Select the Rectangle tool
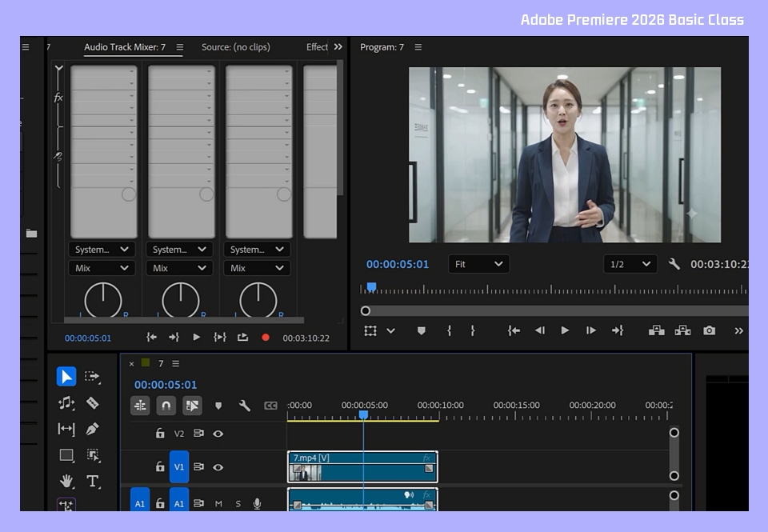This screenshot has width=768, height=532. click(66, 455)
